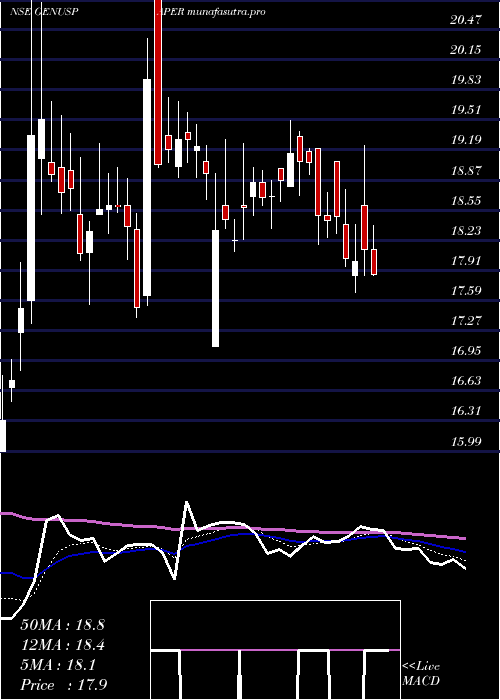Image resolution: width=500 pixels, height=700 pixels.
Task: Click the 12MA : 18.4 readout
Action: coord(62,645)
